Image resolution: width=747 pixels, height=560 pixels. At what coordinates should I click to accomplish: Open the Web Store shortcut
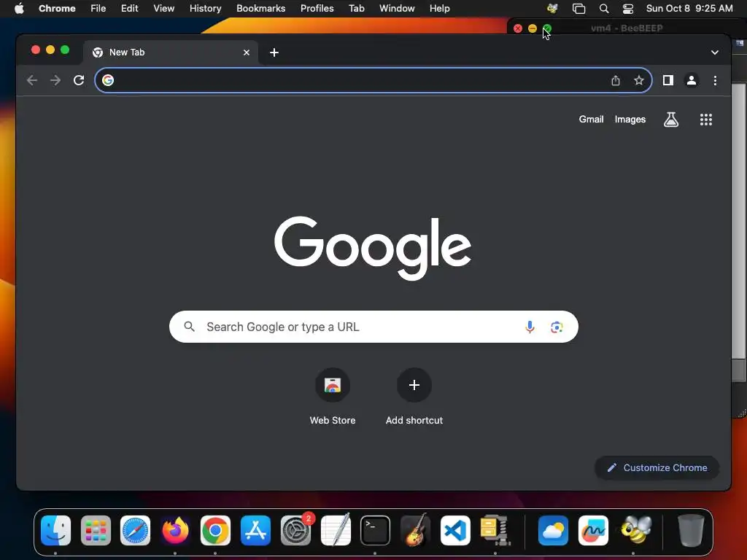333,397
